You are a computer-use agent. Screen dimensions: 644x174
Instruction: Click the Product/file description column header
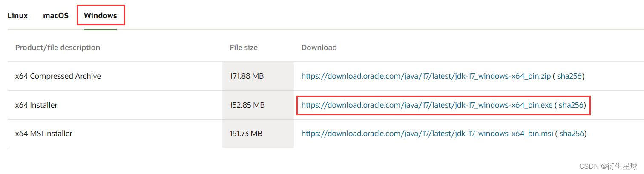point(57,48)
